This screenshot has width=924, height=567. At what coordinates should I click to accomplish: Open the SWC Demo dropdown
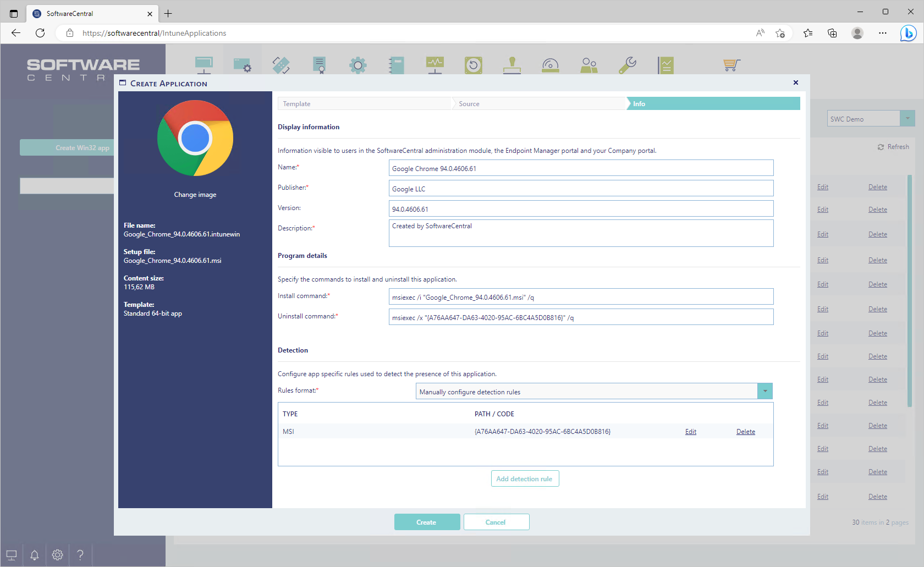(x=908, y=119)
